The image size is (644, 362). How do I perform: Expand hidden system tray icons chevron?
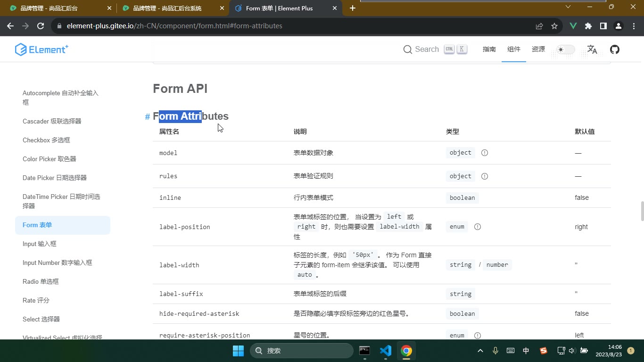(480, 351)
